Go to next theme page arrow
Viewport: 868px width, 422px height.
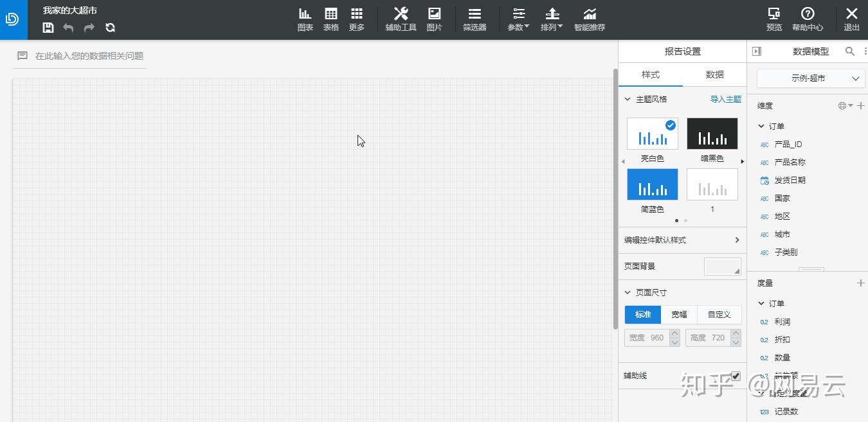[743, 161]
